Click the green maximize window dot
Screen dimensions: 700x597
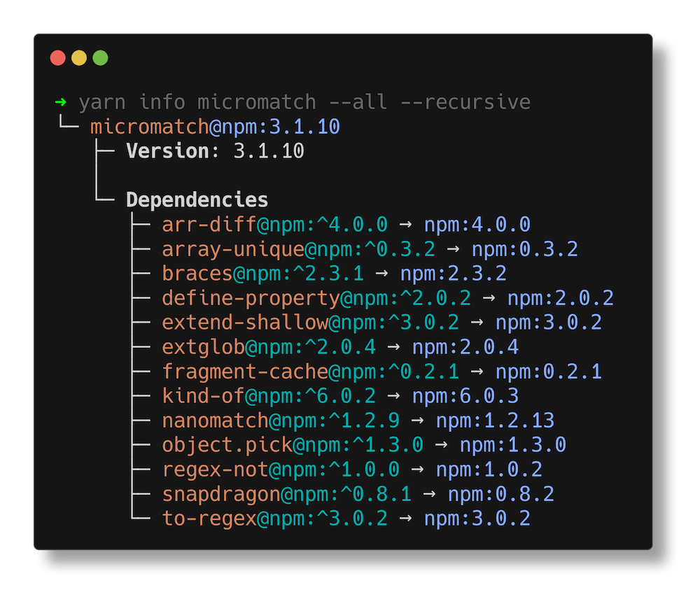point(100,58)
